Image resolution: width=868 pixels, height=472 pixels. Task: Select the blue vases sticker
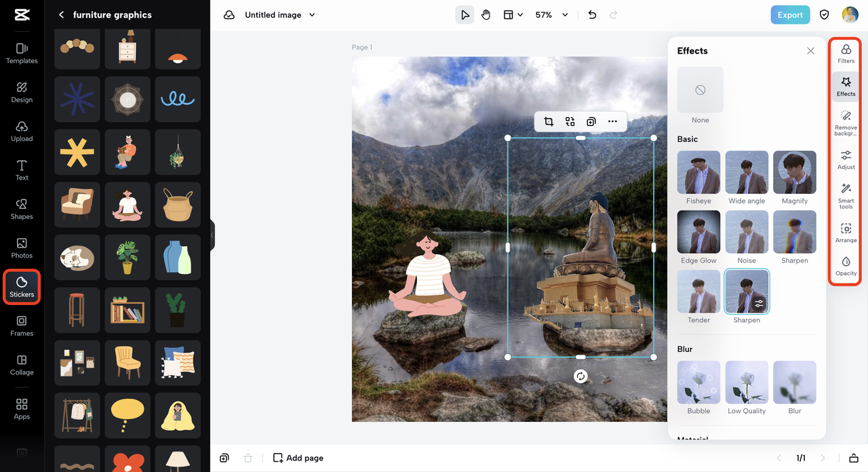point(178,258)
